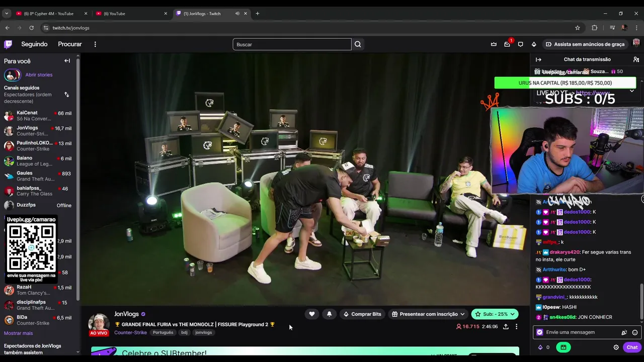
Task: Click Comprar Bits button
Action: pyautogui.click(x=362, y=314)
